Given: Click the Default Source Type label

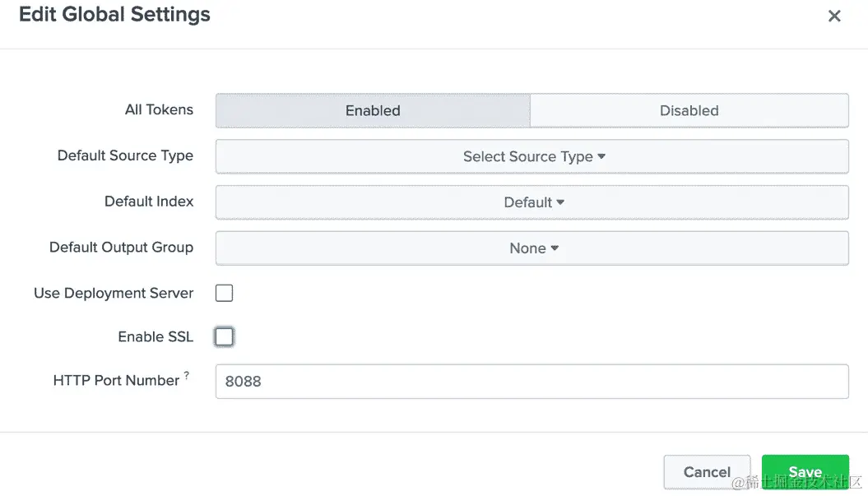Looking at the screenshot, I should [125, 155].
